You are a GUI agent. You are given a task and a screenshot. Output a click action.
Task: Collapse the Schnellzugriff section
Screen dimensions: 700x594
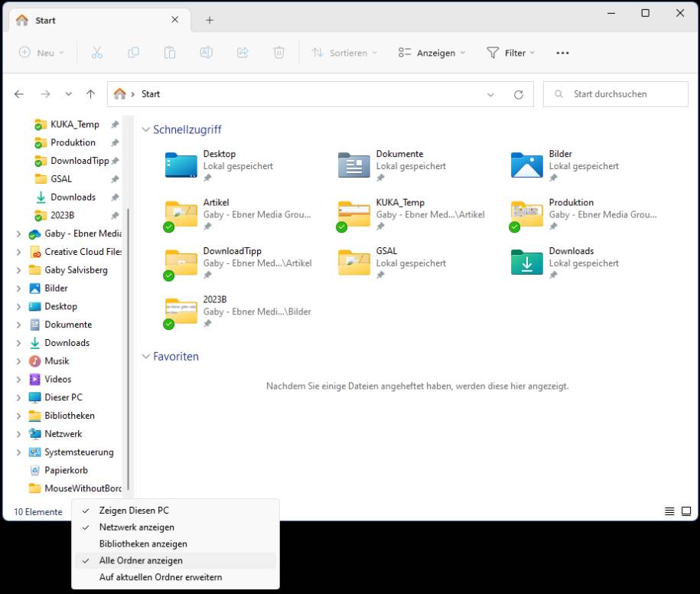pos(146,129)
